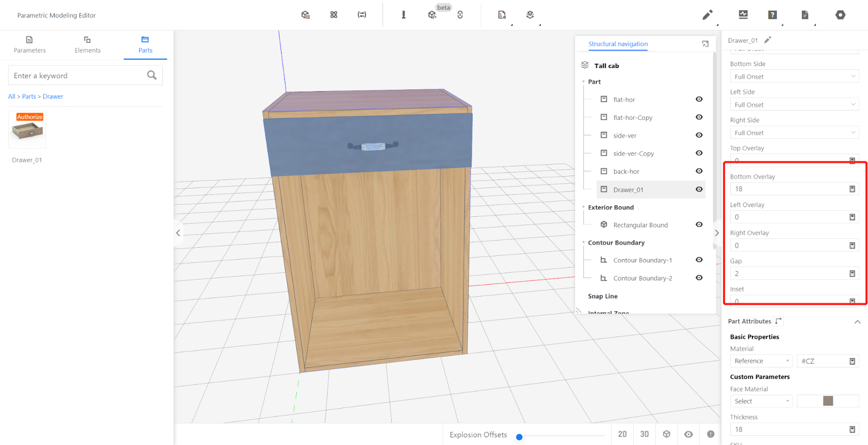Open the Elements tab

click(87, 44)
